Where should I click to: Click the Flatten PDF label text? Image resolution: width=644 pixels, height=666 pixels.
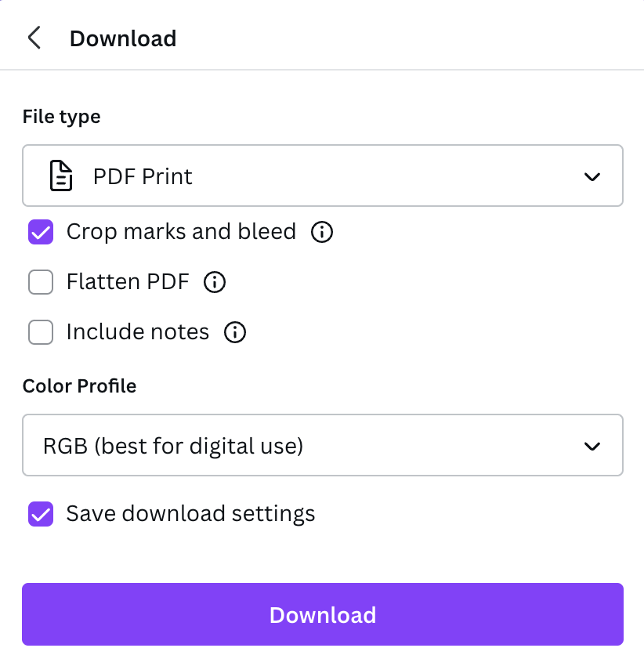pyautogui.click(x=128, y=281)
